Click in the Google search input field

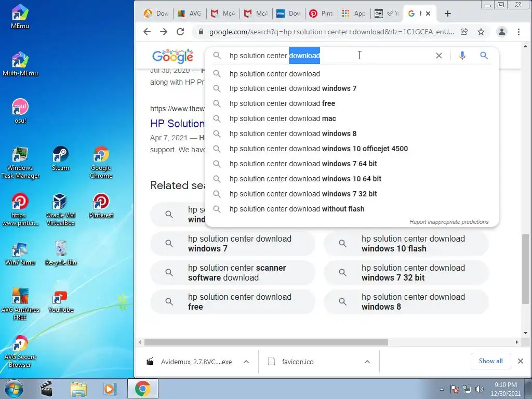pyautogui.click(x=329, y=55)
